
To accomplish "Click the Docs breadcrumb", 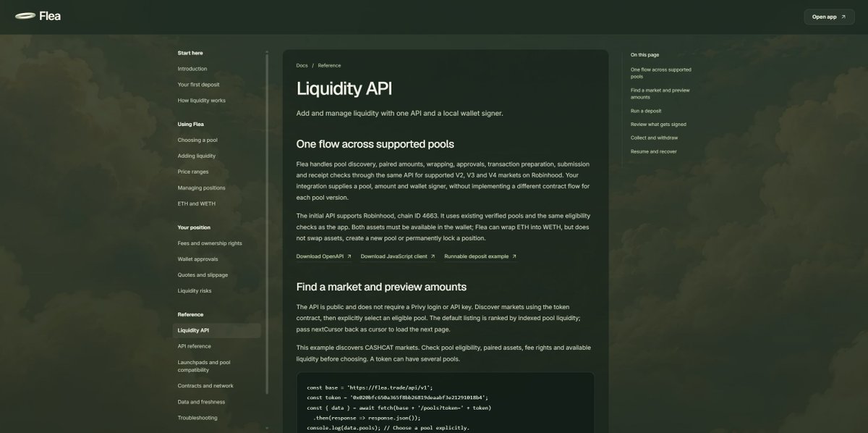I will click(x=302, y=65).
